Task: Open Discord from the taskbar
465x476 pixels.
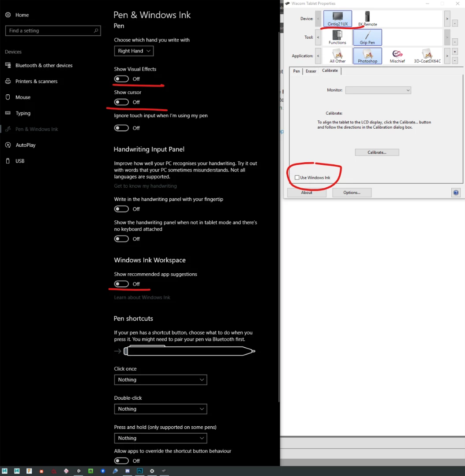Action: tap(127, 471)
